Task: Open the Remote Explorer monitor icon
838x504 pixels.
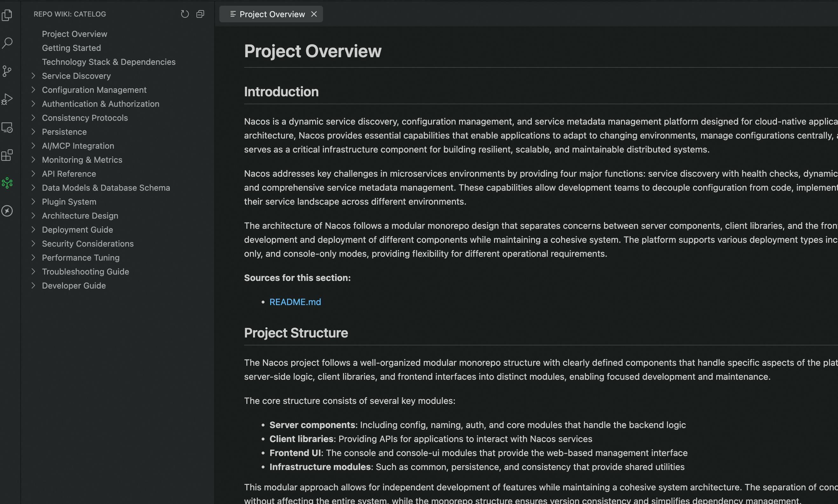Action: (x=7, y=127)
